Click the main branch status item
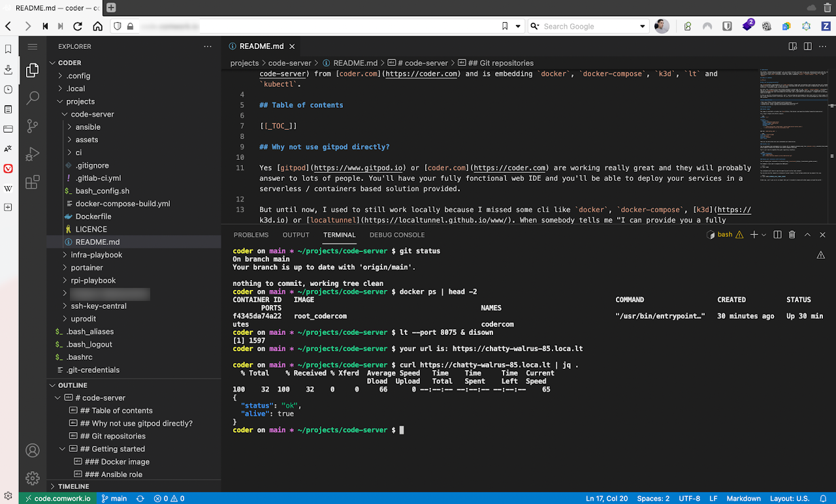The width and height of the screenshot is (836, 504). click(x=114, y=498)
